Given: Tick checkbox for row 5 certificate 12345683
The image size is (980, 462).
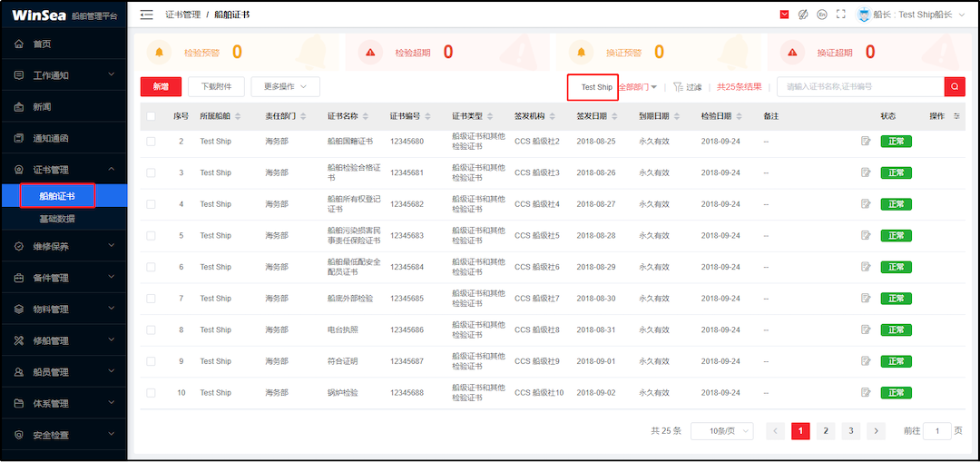Looking at the screenshot, I should pyautogui.click(x=151, y=236).
